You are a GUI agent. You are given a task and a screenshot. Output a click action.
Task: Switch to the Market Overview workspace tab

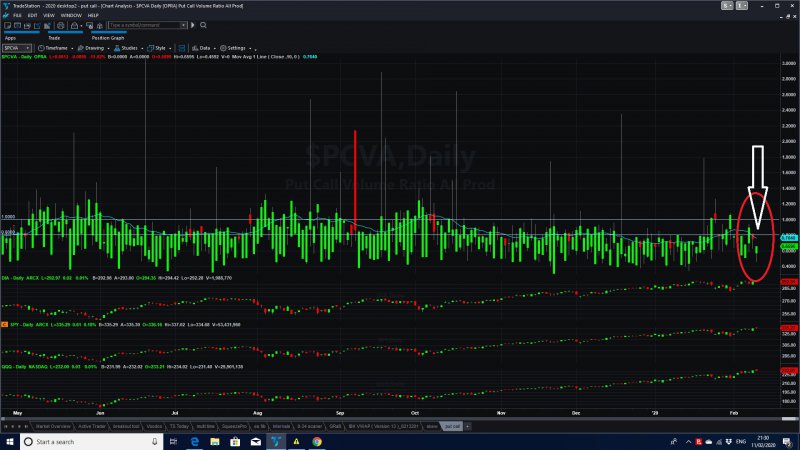coord(53,426)
